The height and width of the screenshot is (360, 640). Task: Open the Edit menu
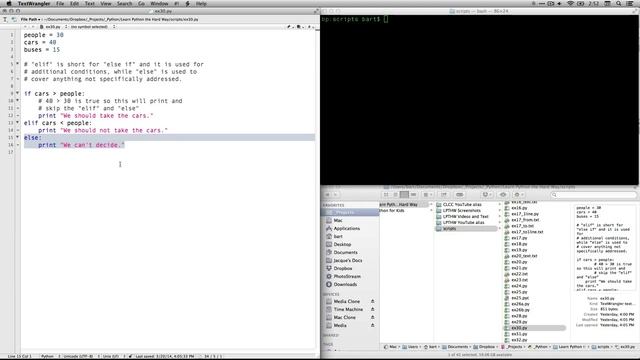[74, 4]
